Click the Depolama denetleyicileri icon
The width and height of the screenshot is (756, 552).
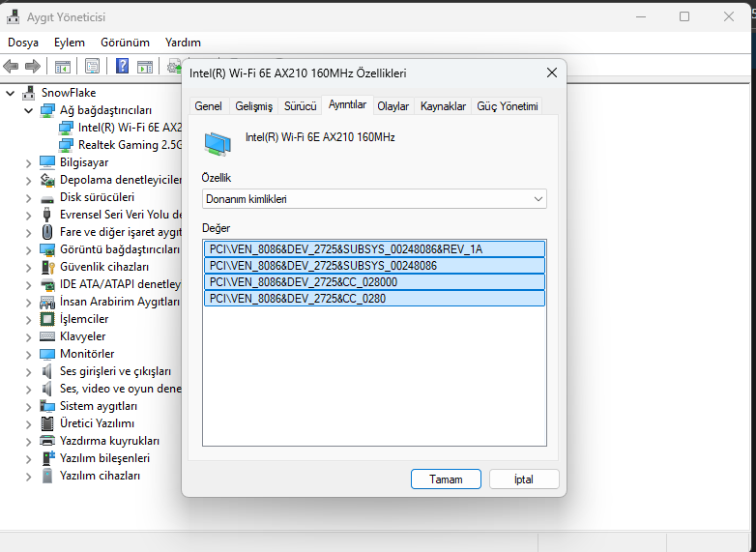47,180
